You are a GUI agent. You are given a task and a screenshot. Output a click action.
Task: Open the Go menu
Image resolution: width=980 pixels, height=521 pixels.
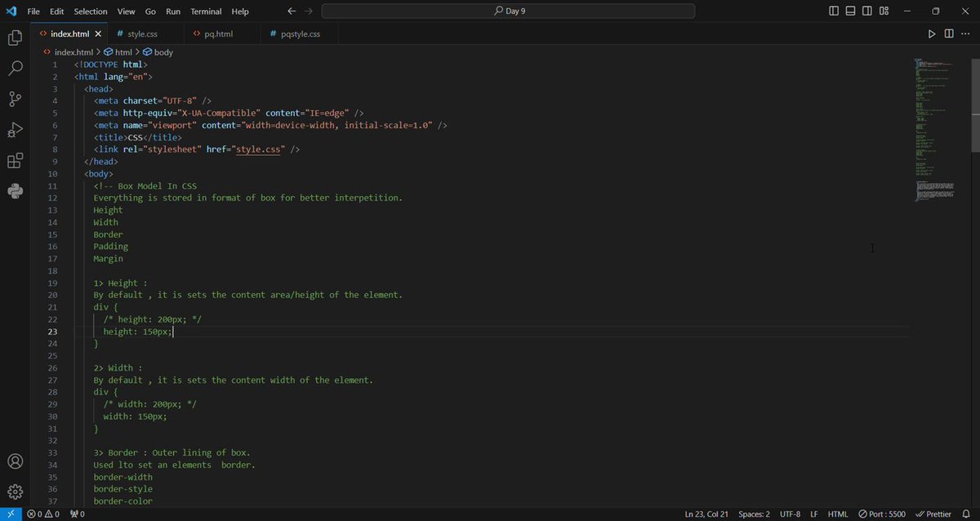[x=150, y=11]
